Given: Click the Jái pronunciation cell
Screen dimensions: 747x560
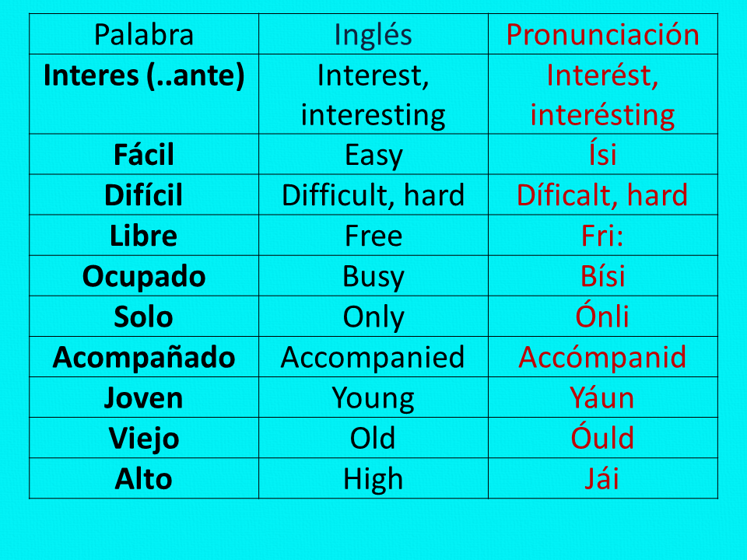Looking at the screenshot, I should 602,478.
